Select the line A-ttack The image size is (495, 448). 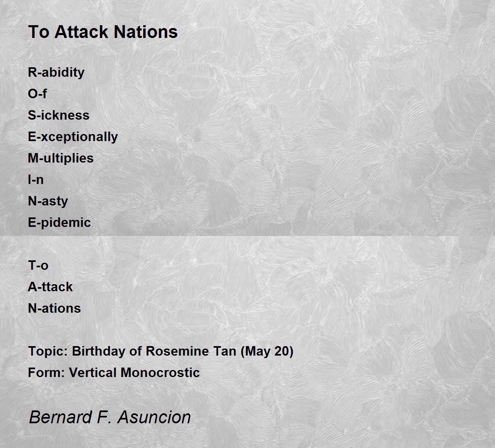[50, 287]
